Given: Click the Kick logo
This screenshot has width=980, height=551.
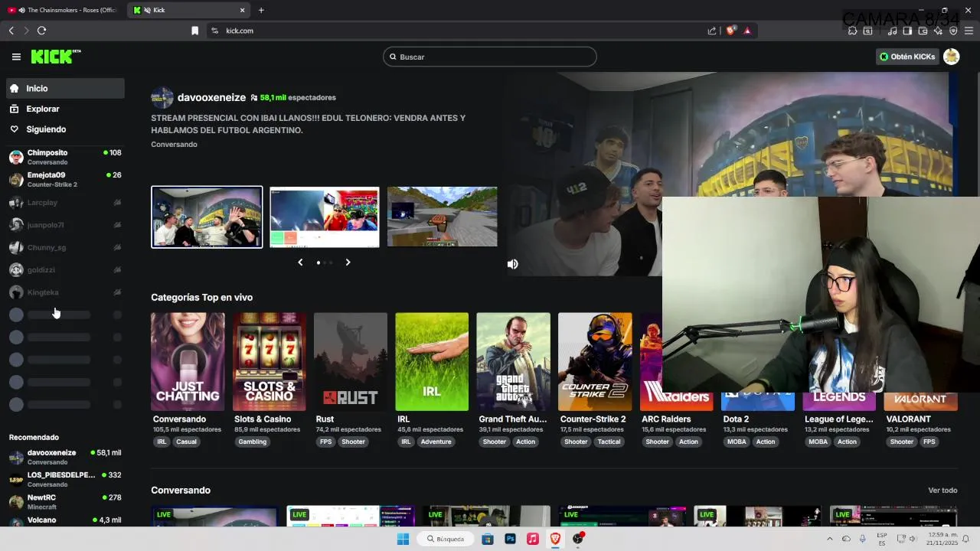Looking at the screenshot, I should click(x=56, y=57).
